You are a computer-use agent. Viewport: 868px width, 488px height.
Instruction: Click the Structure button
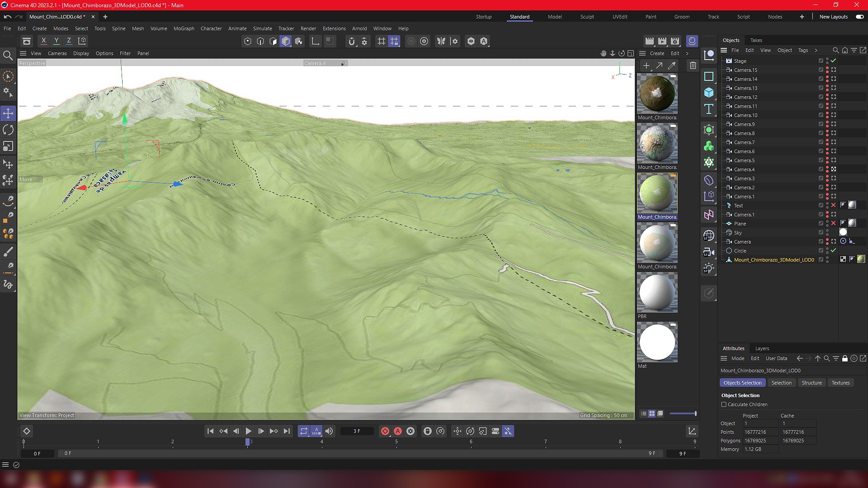[812, 383]
